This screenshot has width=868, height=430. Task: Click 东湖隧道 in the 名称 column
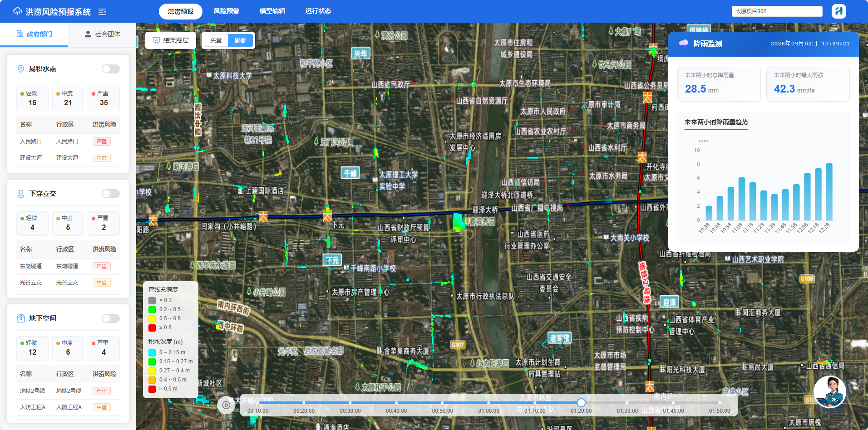31,266
